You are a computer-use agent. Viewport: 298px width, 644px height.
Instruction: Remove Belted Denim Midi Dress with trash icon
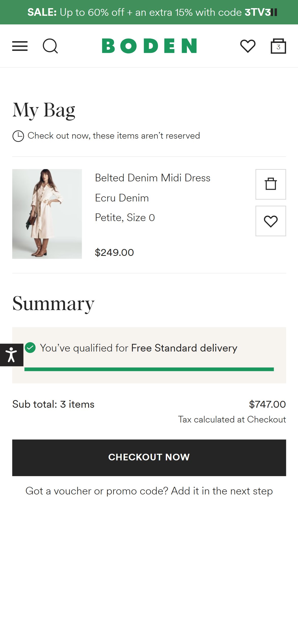271,184
